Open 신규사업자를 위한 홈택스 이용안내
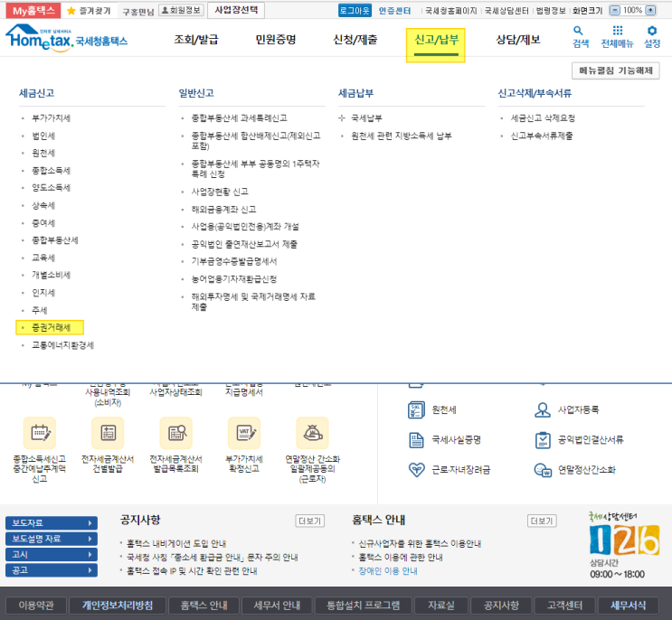Viewport: 672px width, 620px height. point(420,543)
